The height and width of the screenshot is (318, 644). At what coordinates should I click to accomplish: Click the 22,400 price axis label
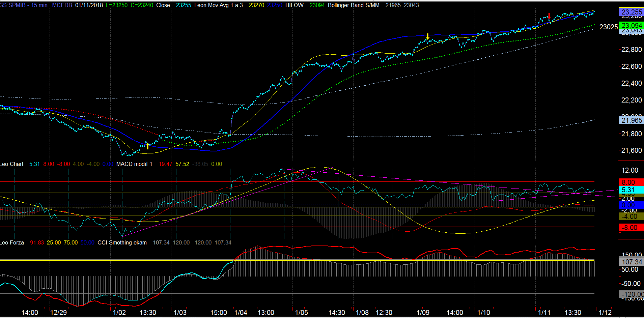coord(632,83)
